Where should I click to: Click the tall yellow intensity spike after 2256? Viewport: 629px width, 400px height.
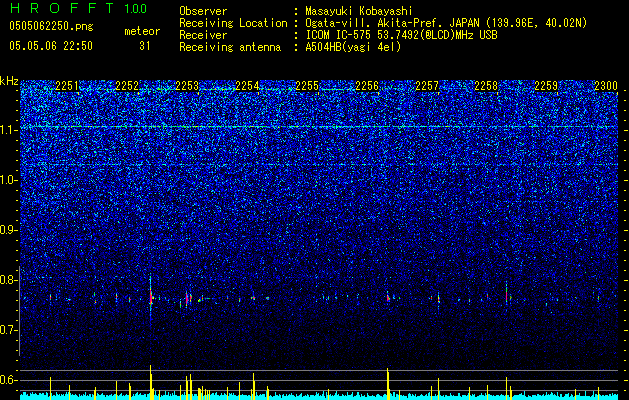click(x=388, y=383)
